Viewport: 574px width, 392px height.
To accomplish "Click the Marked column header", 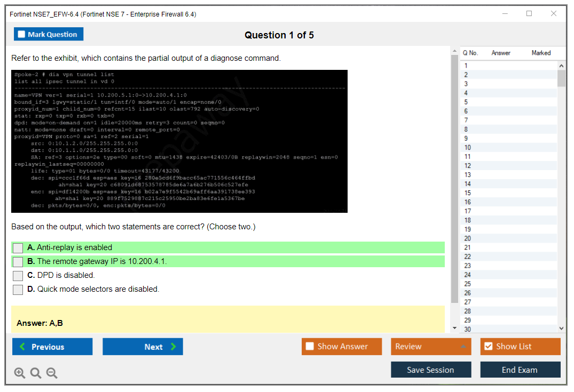I will [x=541, y=53].
